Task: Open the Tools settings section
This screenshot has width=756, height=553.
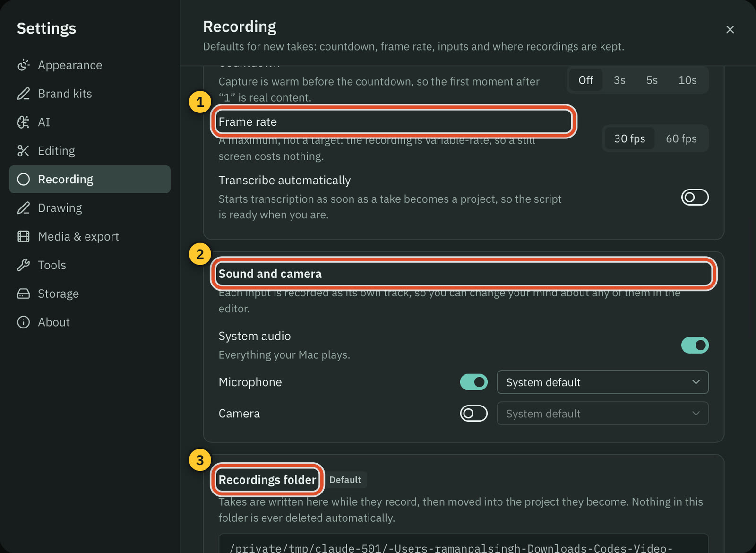Action: (90, 265)
